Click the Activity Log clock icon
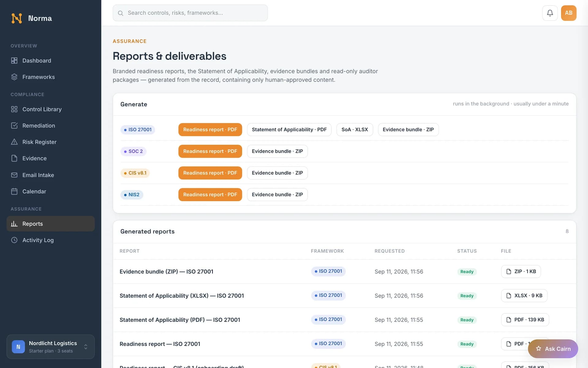588x368 pixels. pyautogui.click(x=14, y=240)
